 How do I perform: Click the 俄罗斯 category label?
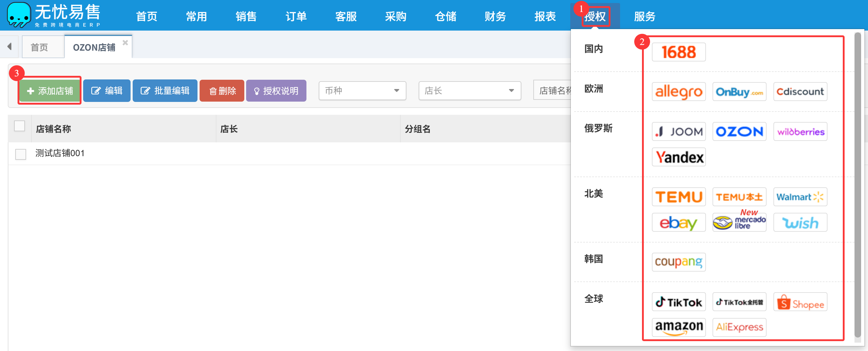coord(598,128)
